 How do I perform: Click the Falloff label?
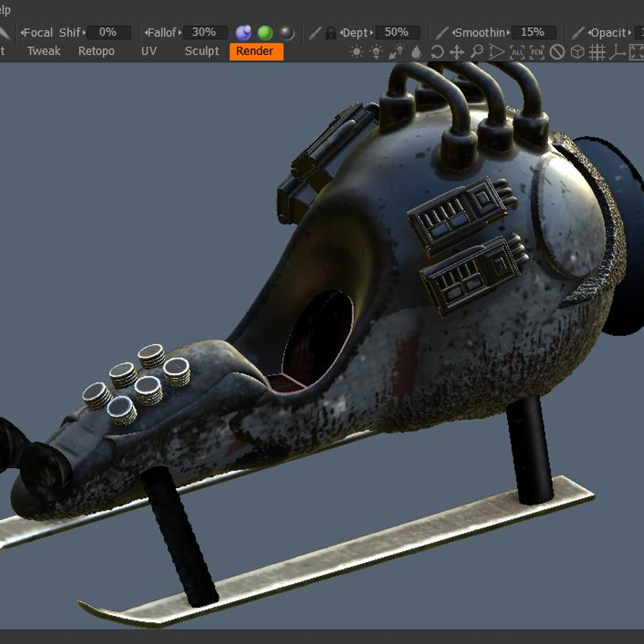pyautogui.click(x=163, y=33)
